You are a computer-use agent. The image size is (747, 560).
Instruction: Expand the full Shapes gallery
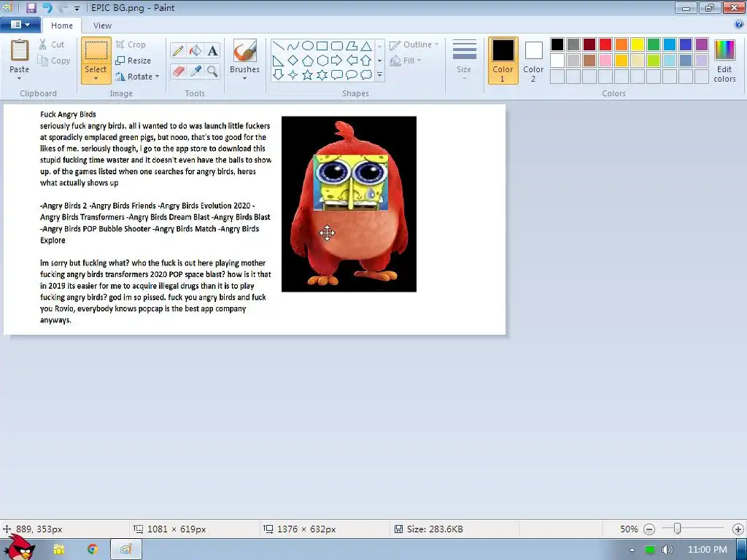point(379,75)
